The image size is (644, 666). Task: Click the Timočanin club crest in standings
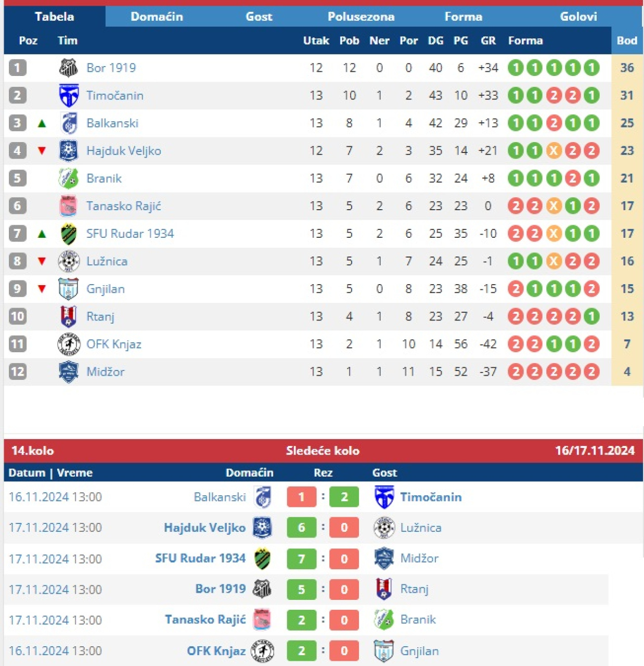[x=68, y=95]
